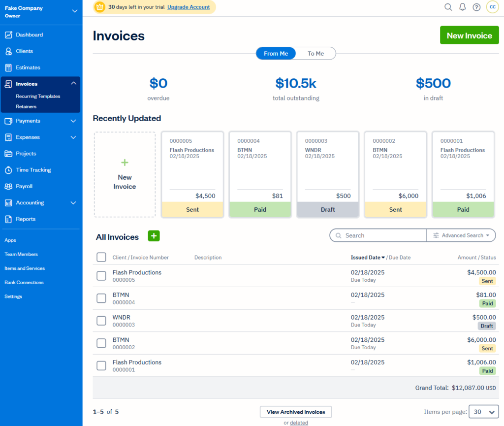The image size is (504, 426).
Task: Click the Upgrade Account link
Action: (189, 7)
